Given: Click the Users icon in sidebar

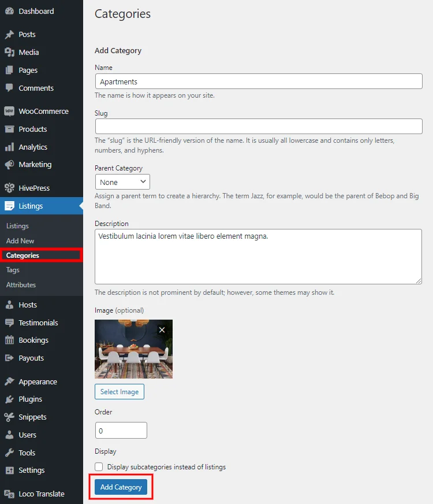Looking at the screenshot, I should tap(10, 435).
